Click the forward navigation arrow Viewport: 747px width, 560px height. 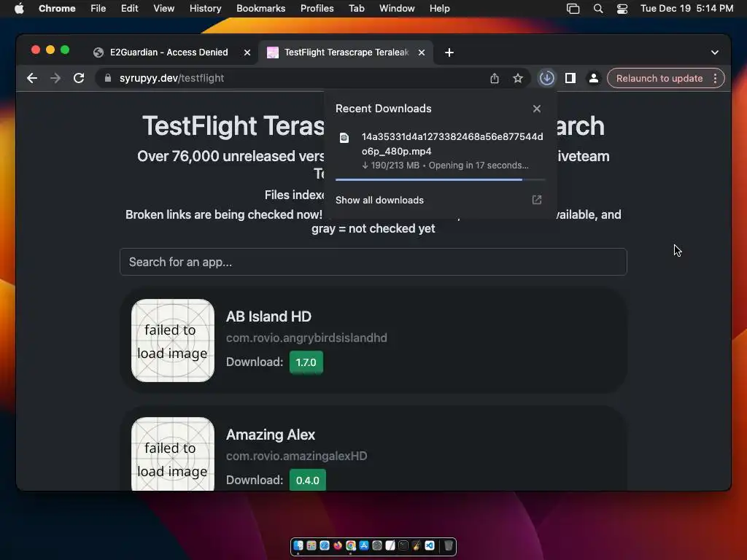(x=55, y=78)
